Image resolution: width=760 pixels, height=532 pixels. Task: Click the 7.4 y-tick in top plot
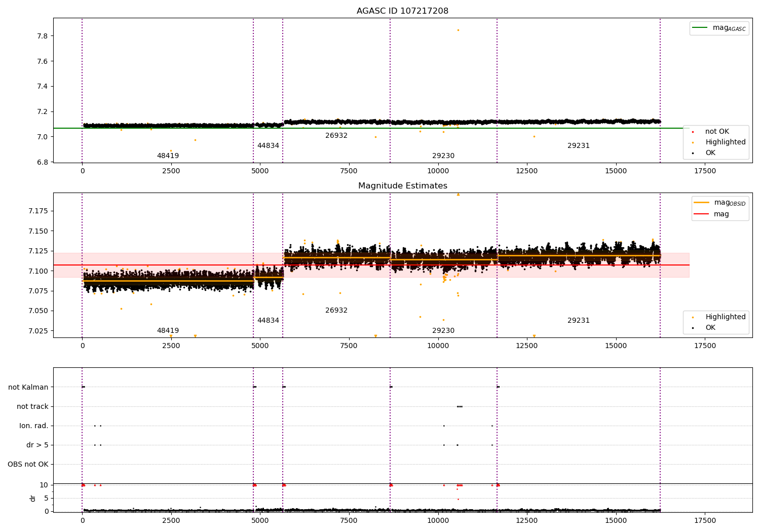[42, 87]
